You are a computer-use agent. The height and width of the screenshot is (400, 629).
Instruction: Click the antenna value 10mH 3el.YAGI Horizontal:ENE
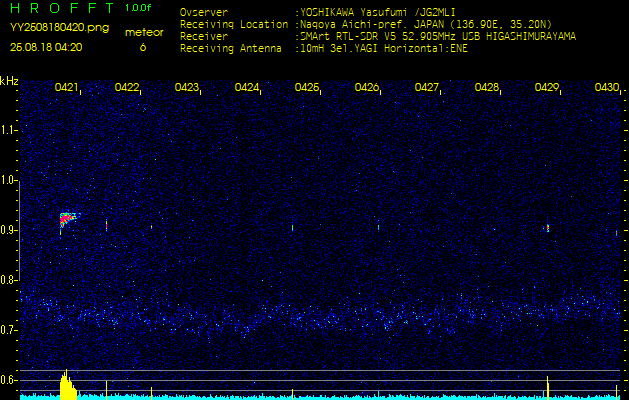383,49
